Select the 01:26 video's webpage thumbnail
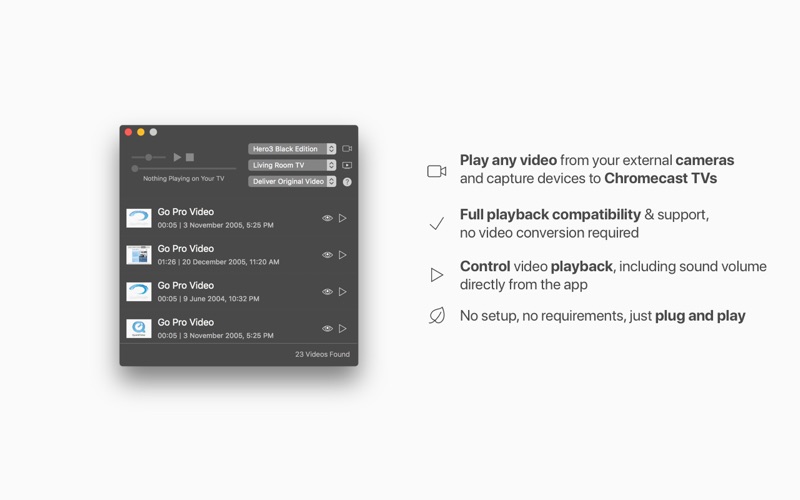The image size is (800, 500). pyautogui.click(x=139, y=255)
